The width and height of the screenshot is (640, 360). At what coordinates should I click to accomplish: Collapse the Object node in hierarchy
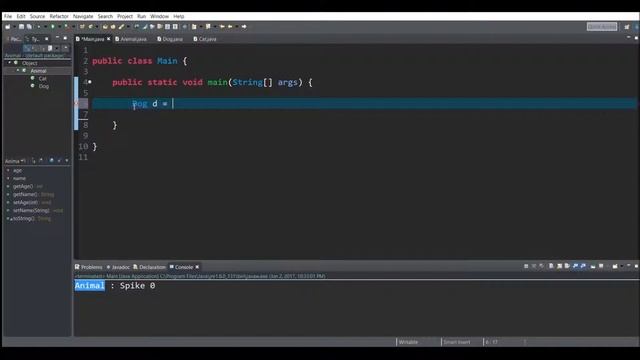point(9,63)
